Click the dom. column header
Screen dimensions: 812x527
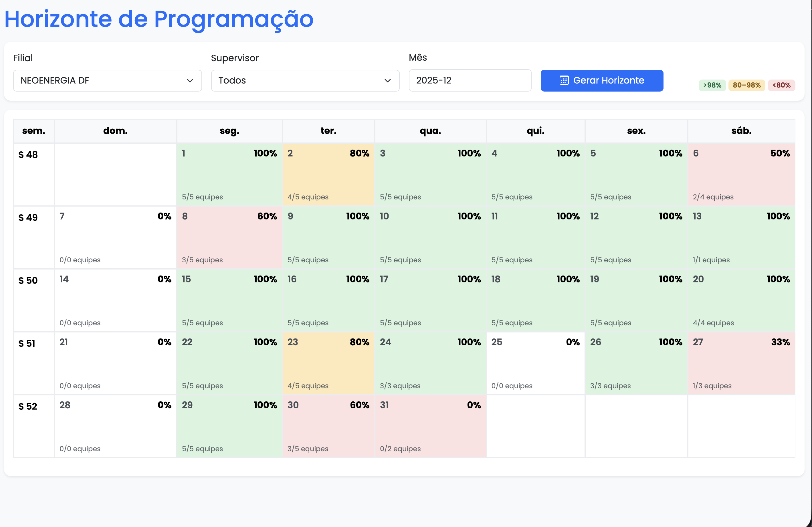click(x=115, y=131)
